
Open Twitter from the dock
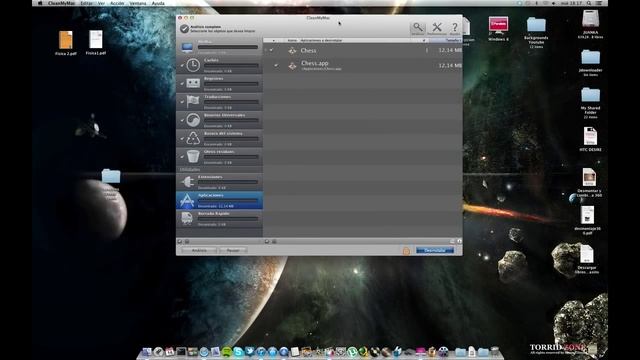249,351
